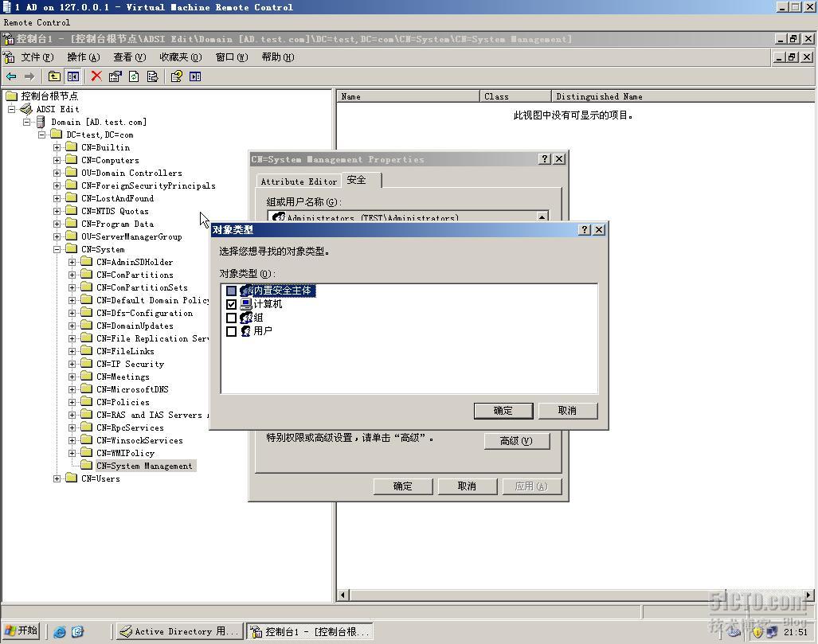Click 取消 in Properties dialog

pyautogui.click(x=467, y=486)
